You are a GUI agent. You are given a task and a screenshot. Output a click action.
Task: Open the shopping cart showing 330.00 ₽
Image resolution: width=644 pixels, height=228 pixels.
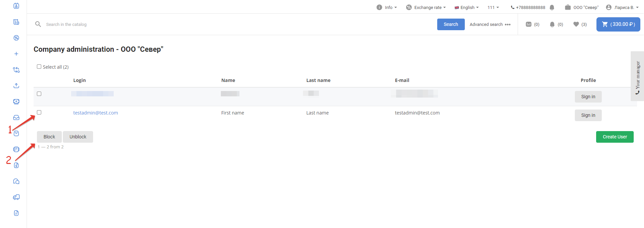[x=618, y=24]
